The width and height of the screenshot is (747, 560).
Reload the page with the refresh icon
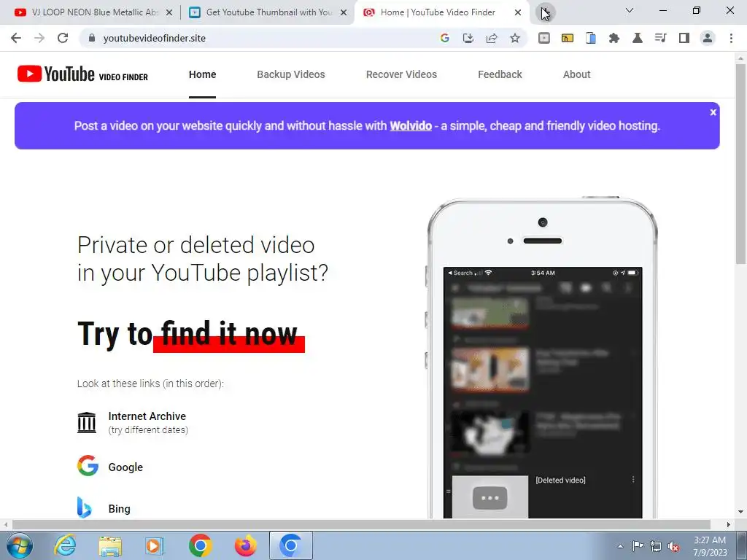tap(63, 38)
